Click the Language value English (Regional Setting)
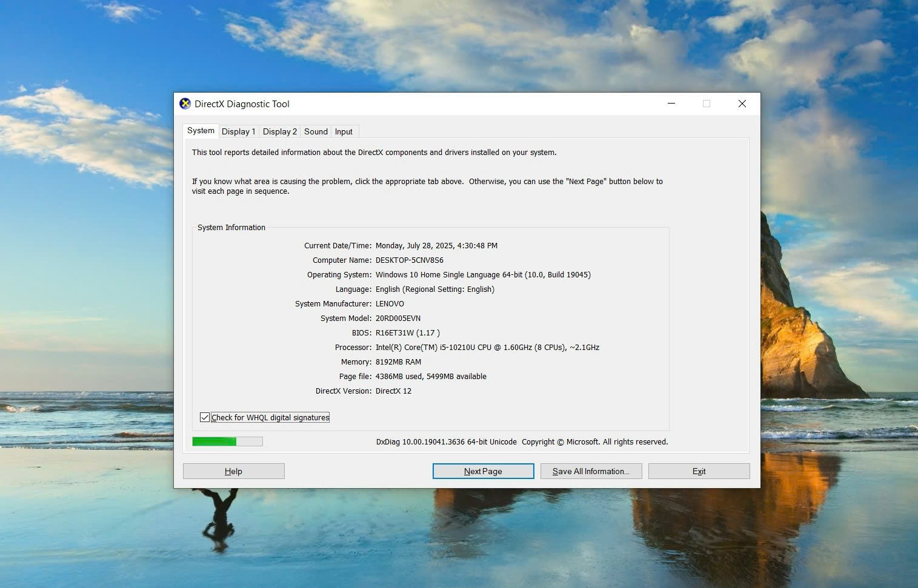Image resolution: width=918 pixels, height=588 pixels. (435, 289)
